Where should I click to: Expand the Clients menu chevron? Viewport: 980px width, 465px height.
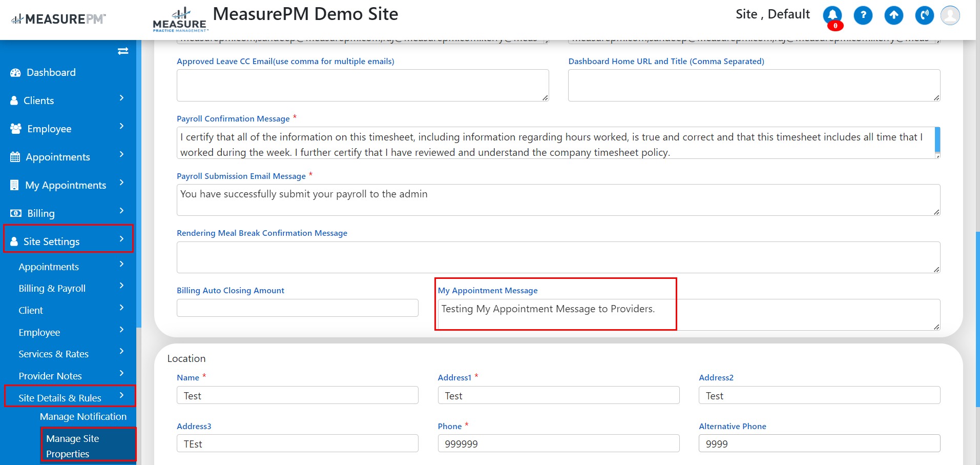[x=121, y=98]
